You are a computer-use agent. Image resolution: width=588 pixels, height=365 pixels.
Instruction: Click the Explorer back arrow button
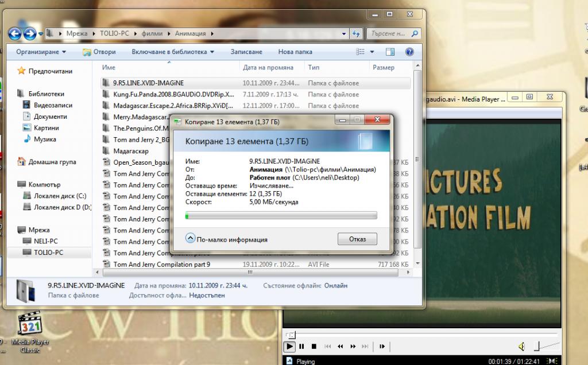[16, 33]
